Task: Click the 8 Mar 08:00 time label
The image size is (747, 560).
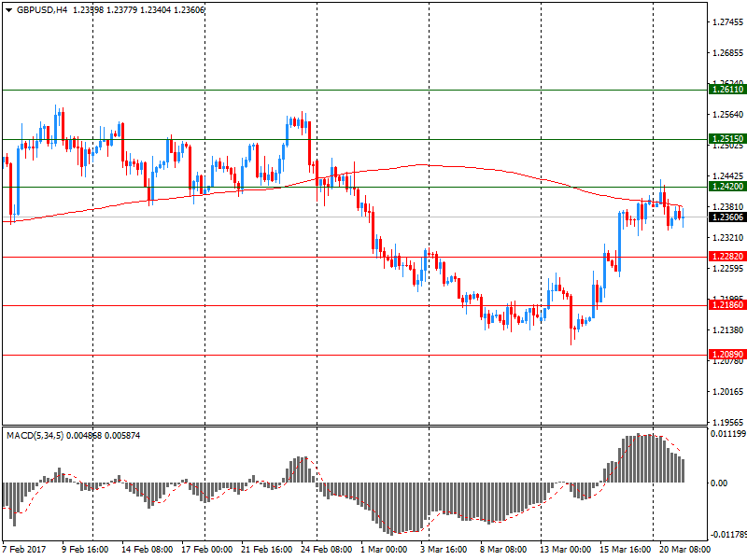Action: coord(503,550)
